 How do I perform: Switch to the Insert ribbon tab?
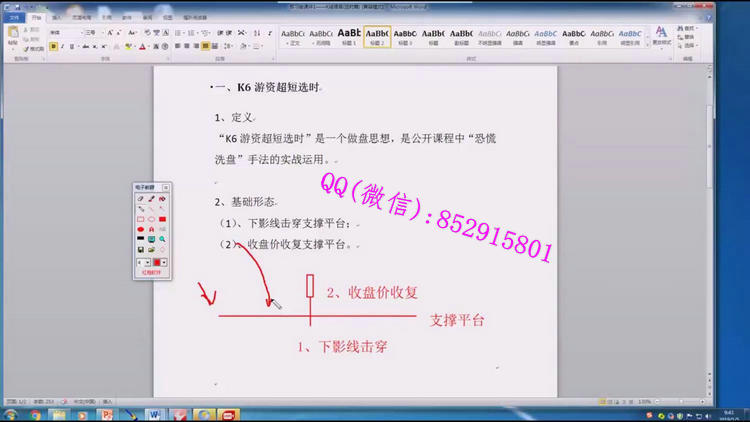coord(56,17)
